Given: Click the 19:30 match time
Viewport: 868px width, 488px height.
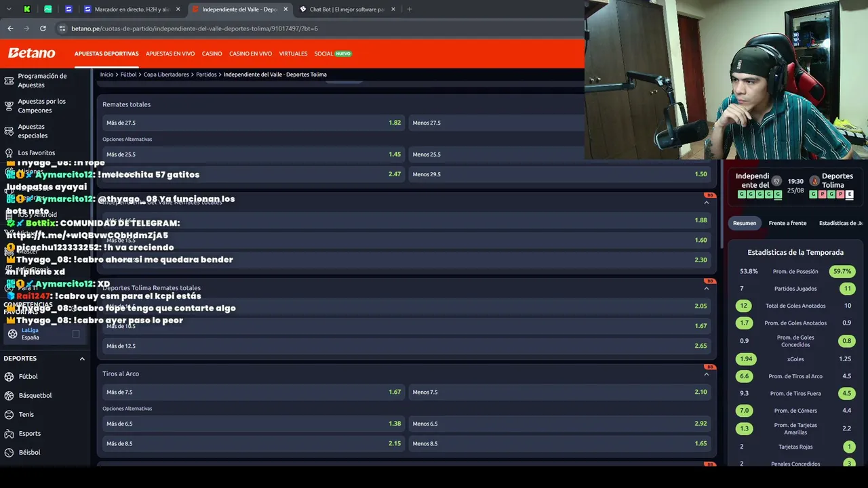Looking at the screenshot, I should pos(795,181).
